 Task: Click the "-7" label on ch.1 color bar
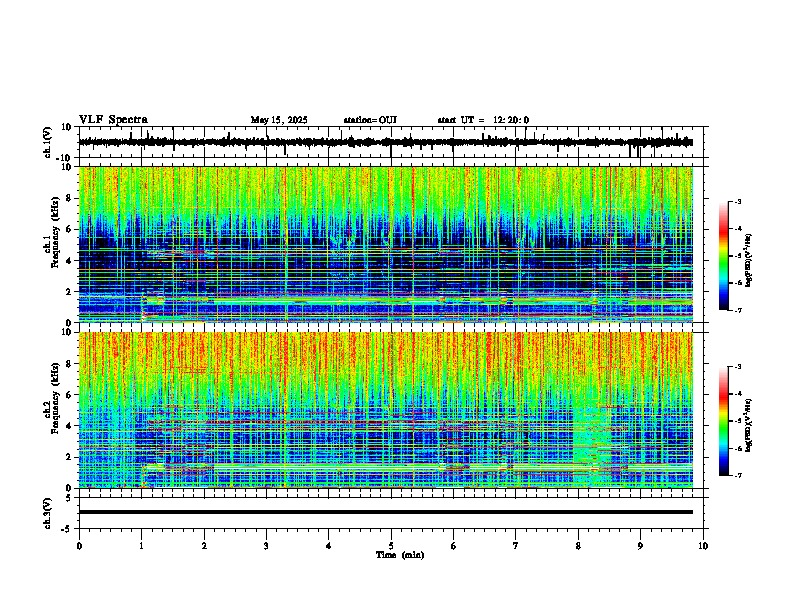pos(737,310)
